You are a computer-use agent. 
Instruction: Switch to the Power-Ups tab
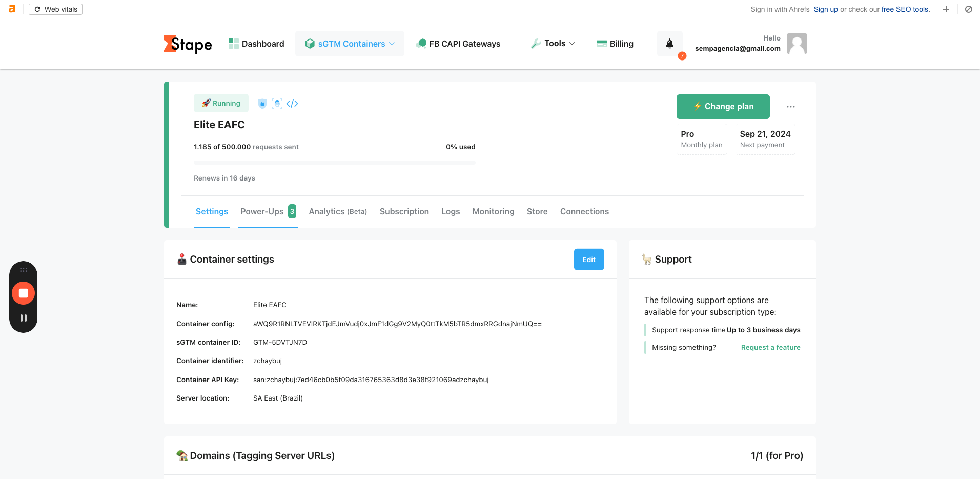[x=268, y=211]
